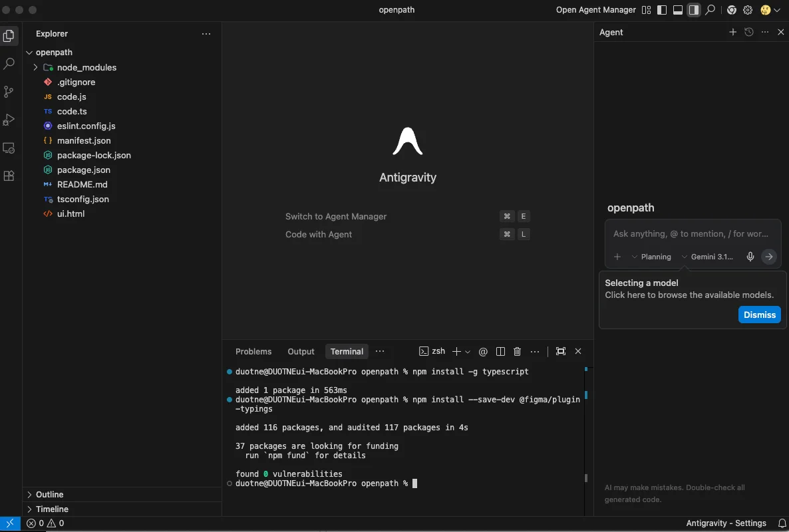
Task: Open ui.html file
Action: [x=71, y=213]
